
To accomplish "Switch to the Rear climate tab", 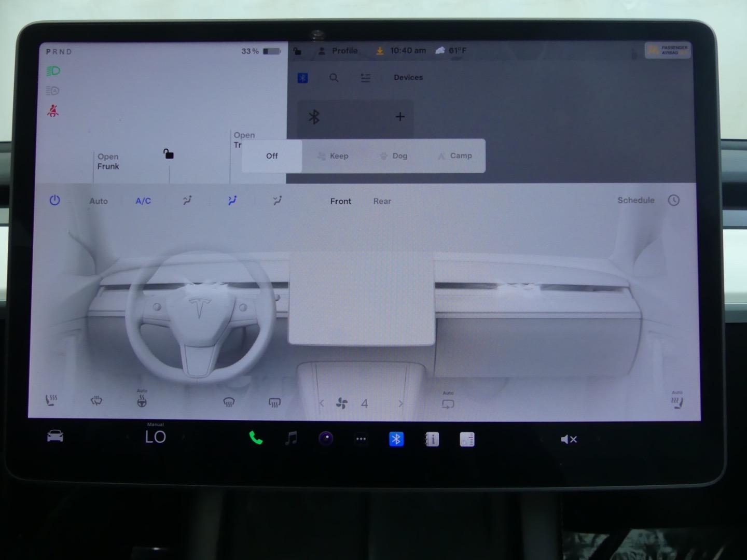I will [382, 201].
